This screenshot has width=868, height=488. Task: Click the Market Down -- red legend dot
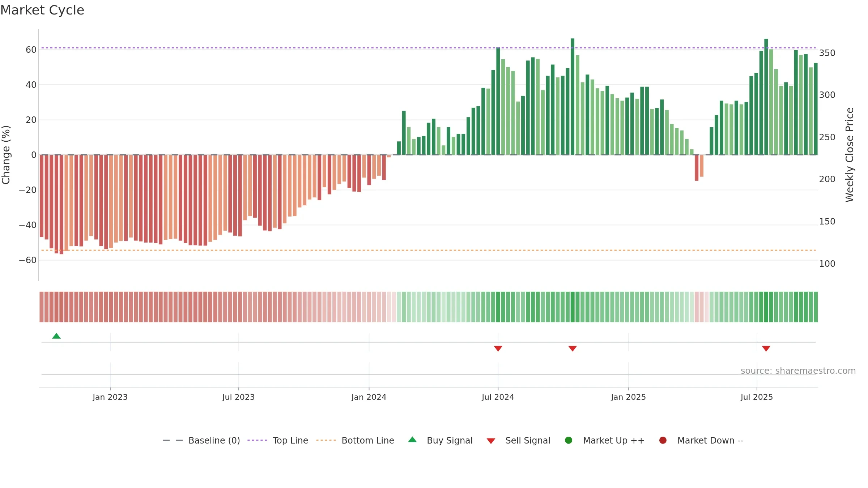pyautogui.click(x=663, y=440)
